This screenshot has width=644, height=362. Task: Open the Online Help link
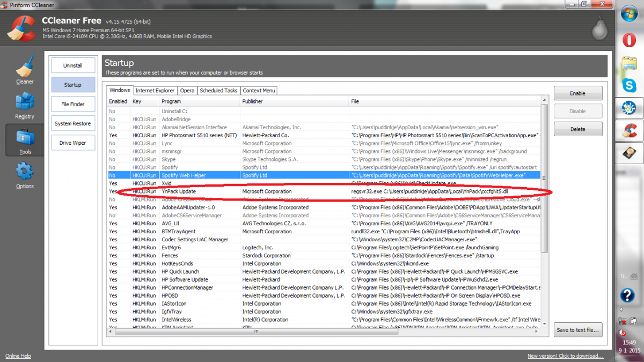[x=18, y=356]
